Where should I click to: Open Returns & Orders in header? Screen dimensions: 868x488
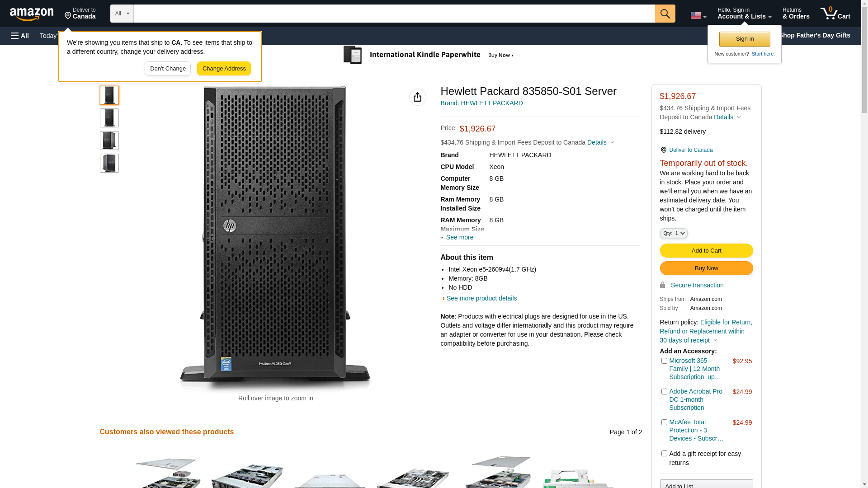[x=796, y=14]
